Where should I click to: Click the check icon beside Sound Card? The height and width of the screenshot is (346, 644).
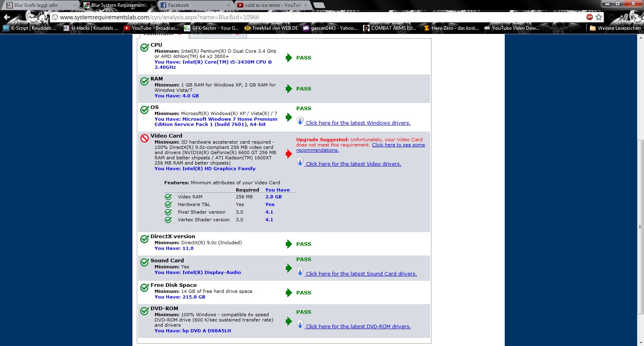[144, 263]
